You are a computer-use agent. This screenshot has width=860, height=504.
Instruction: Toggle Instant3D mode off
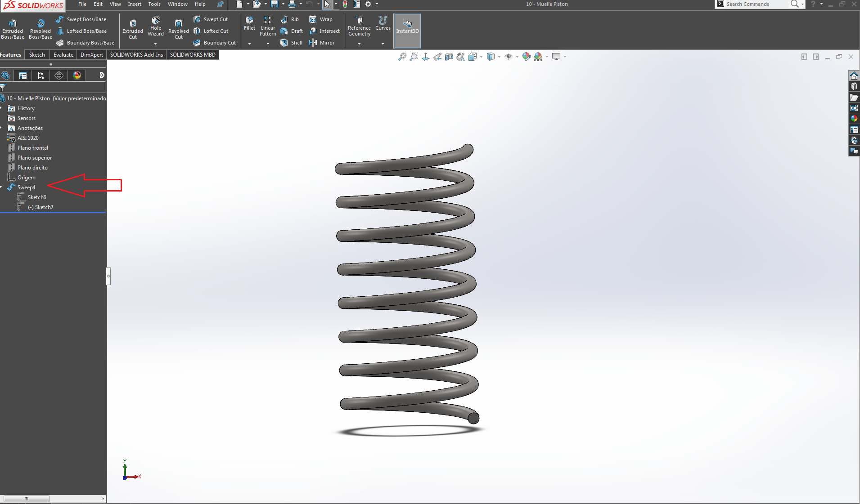coord(407,27)
